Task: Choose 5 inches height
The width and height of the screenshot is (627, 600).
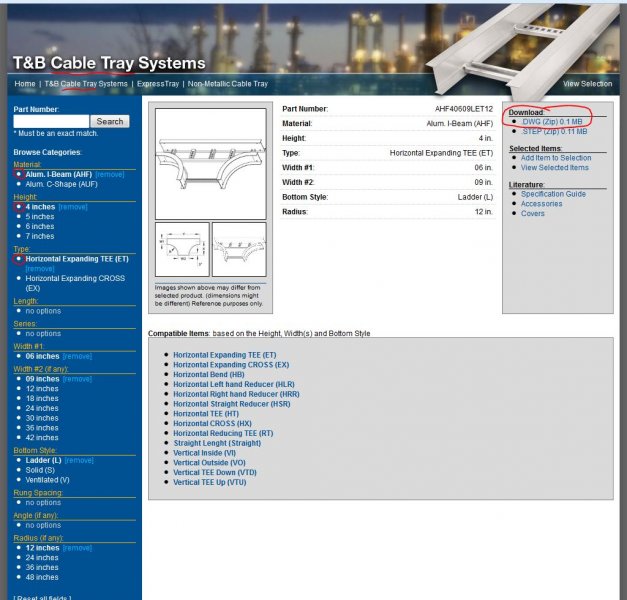Action: tap(40, 216)
